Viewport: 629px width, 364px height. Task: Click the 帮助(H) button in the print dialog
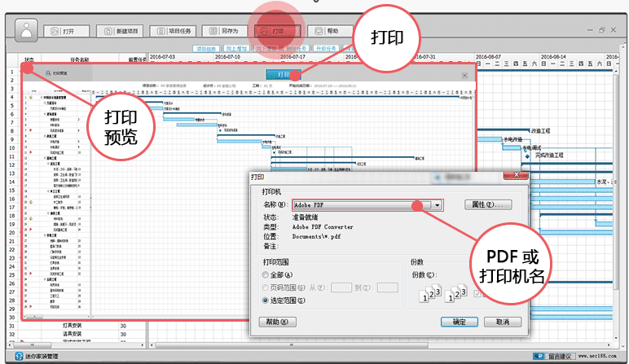coord(278,322)
